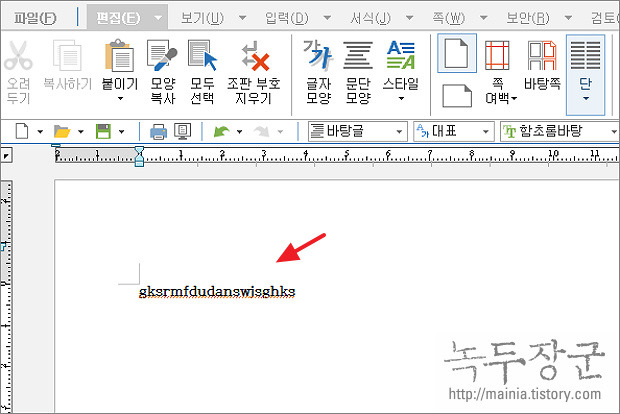Click the 바탕쪽 master page icon
The width and height of the screenshot is (620, 414).
pyautogui.click(x=542, y=56)
